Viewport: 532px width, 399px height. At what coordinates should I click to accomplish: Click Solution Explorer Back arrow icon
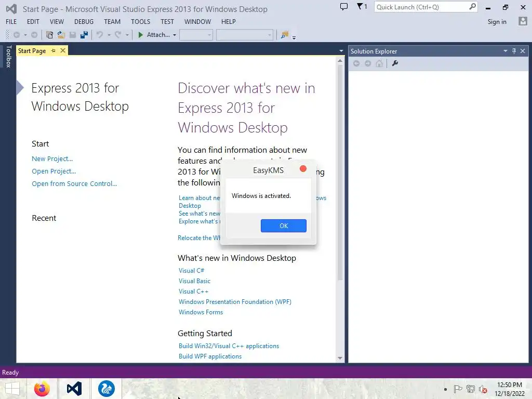356,63
